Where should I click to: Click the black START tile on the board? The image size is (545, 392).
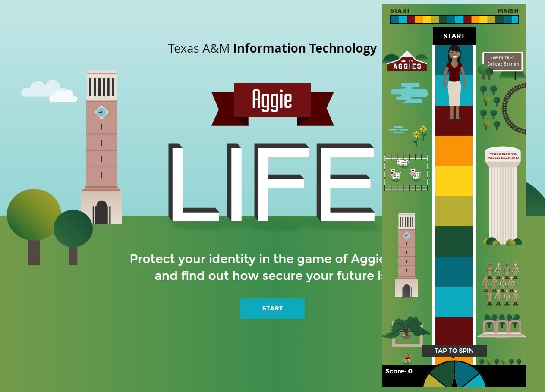click(x=454, y=36)
